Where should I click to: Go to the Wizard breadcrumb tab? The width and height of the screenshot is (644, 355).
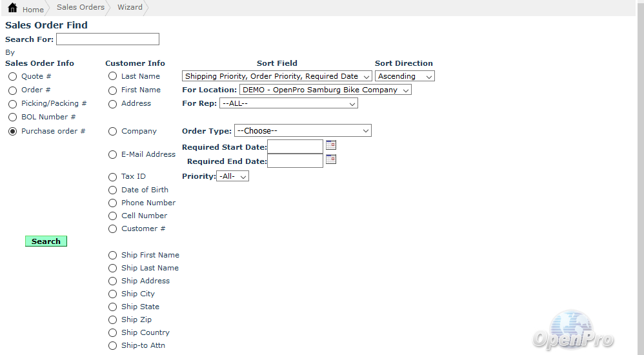(x=130, y=8)
